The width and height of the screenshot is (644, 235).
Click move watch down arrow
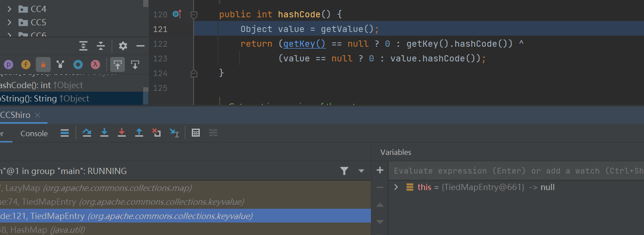pyautogui.click(x=380, y=222)
